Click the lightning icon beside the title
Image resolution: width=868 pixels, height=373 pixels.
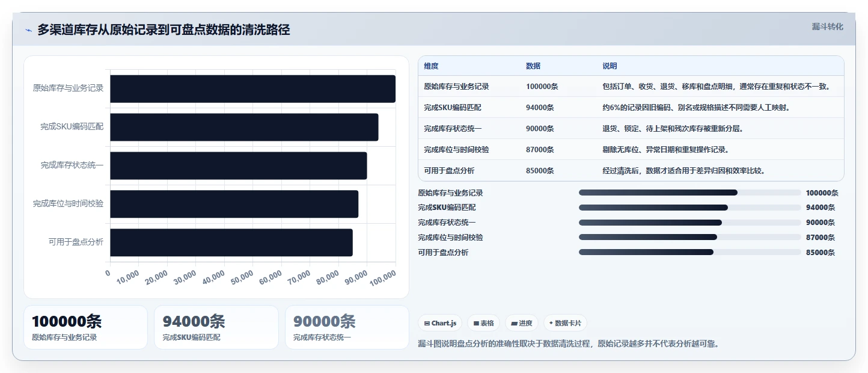(x=29, y=31)
